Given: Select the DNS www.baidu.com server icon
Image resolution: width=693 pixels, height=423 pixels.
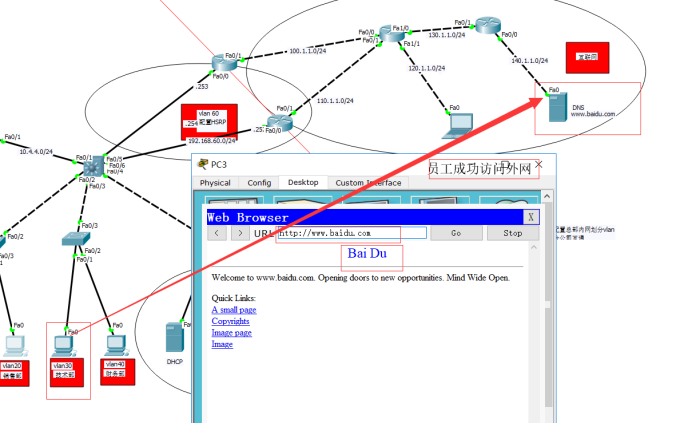Looking at the screenshot, I should click(558, 107).
